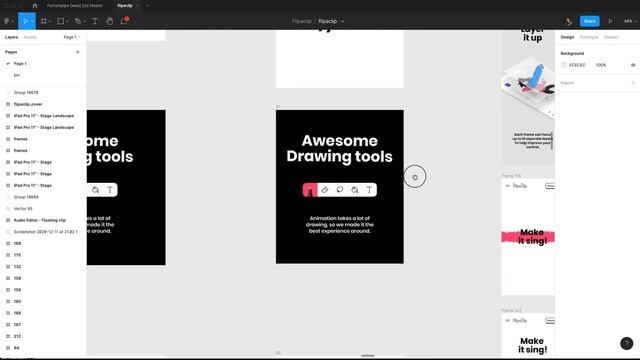
Task: Click the background color swatch
Action: click(x=564, y=65)
